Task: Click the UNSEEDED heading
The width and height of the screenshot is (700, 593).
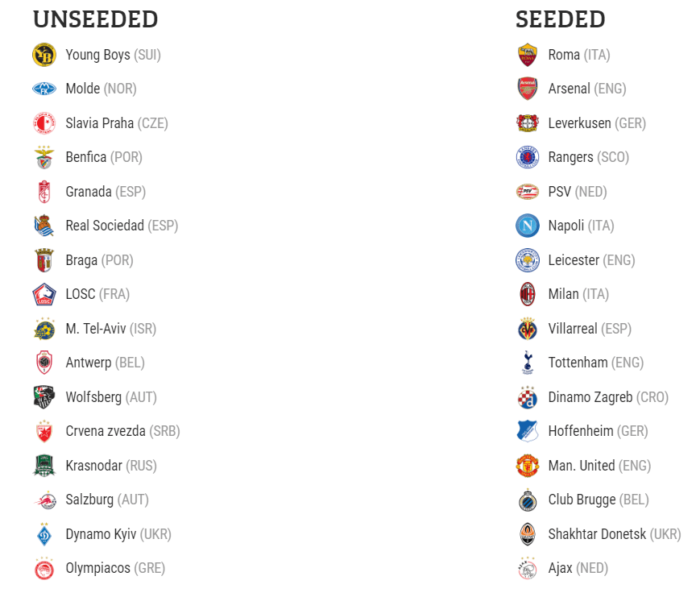Action: point(96,19)
